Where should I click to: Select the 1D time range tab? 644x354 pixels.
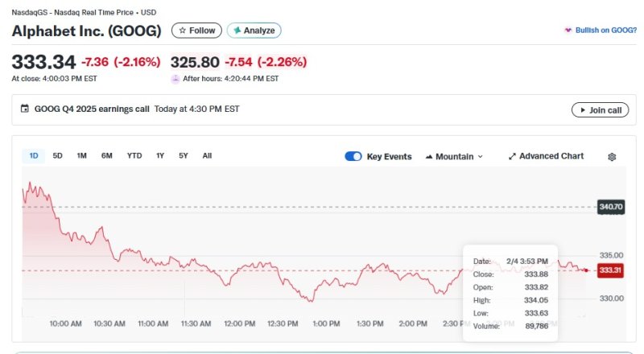click(33, 156)
